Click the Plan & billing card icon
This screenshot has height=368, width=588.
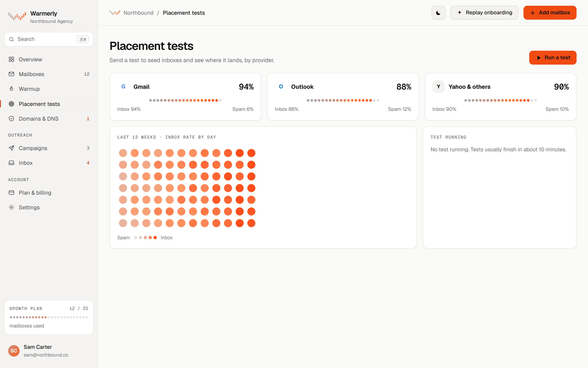[x=11, y=193]
